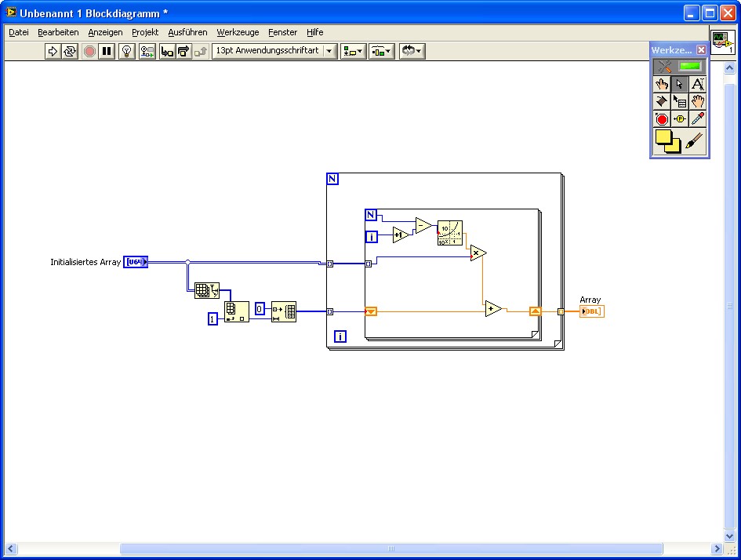The height and width of the screenshot is (560, 741).
Task: Click the red Abort Execution button
Action: [x=89, y=51]
